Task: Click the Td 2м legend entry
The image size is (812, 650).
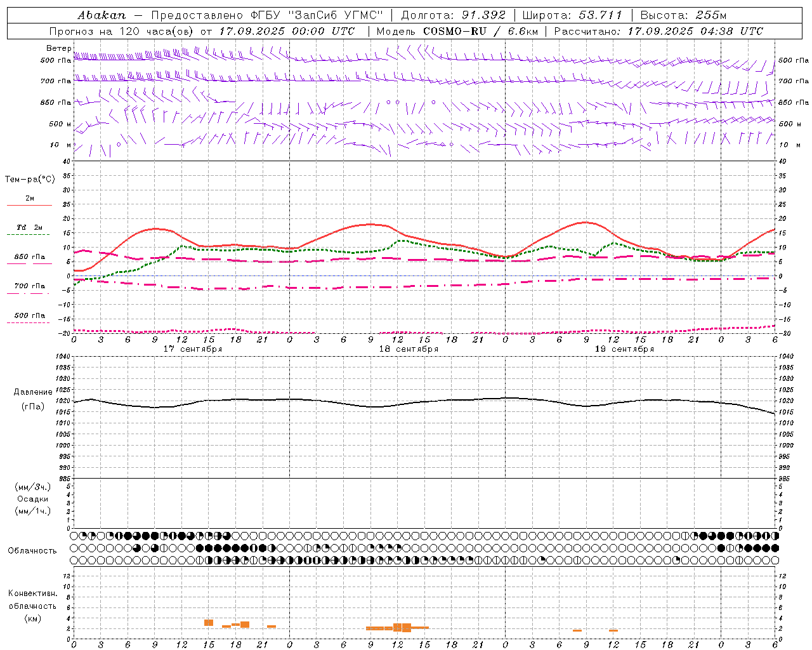Action: 30,227
